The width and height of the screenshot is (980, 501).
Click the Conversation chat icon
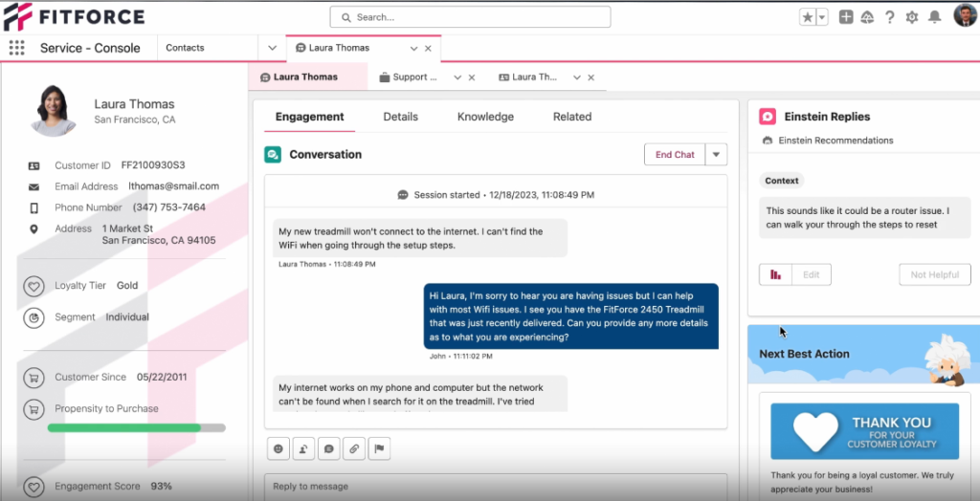pyautogui.click(x=273, y=155)
